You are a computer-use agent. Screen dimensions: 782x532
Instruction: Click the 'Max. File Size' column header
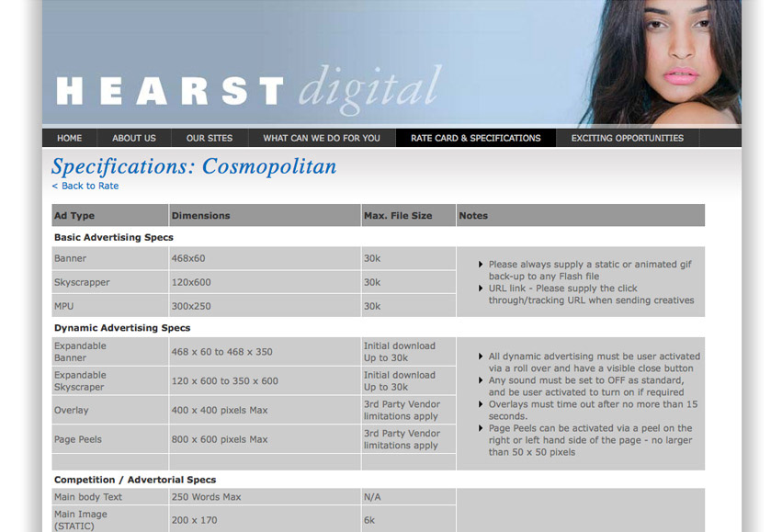click(x=408, y=215)
